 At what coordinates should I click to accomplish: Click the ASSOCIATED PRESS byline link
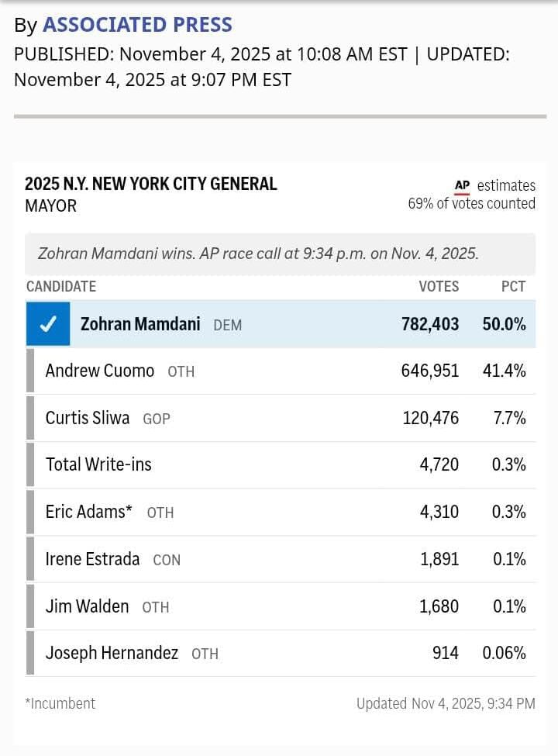(137, 25)
